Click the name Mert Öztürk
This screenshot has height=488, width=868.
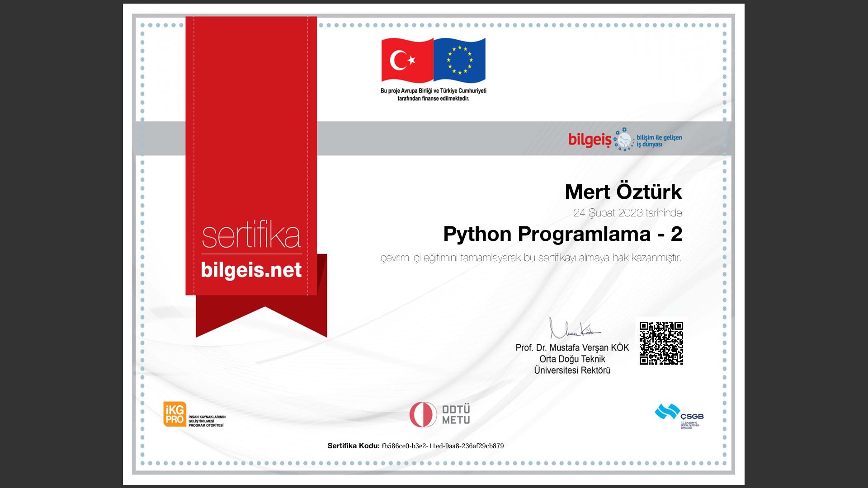click(623, 192)
